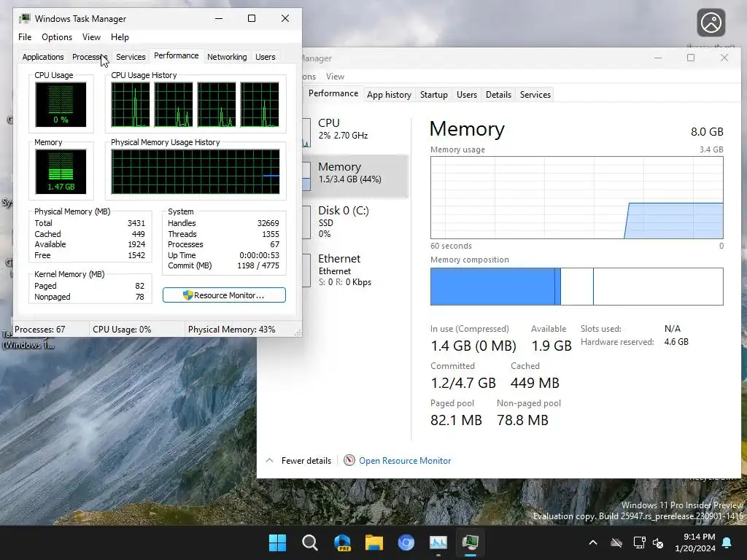Open the Help menu in Windows Task Manager

tap(120, 37)
